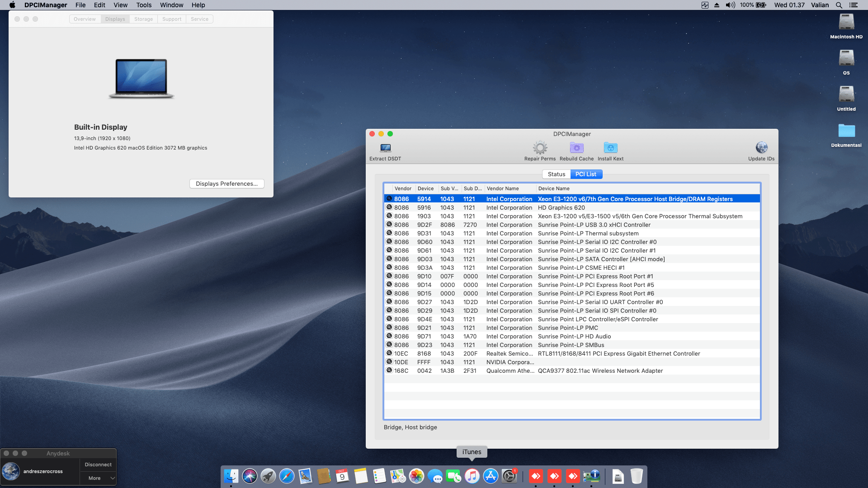868x488 pixels.
Task: Open the Calendar app in the Dock
Action: pos(342,476)
